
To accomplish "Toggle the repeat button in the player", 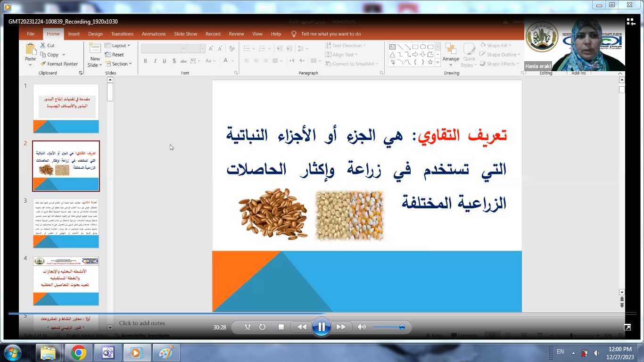I will coord(263,327).
